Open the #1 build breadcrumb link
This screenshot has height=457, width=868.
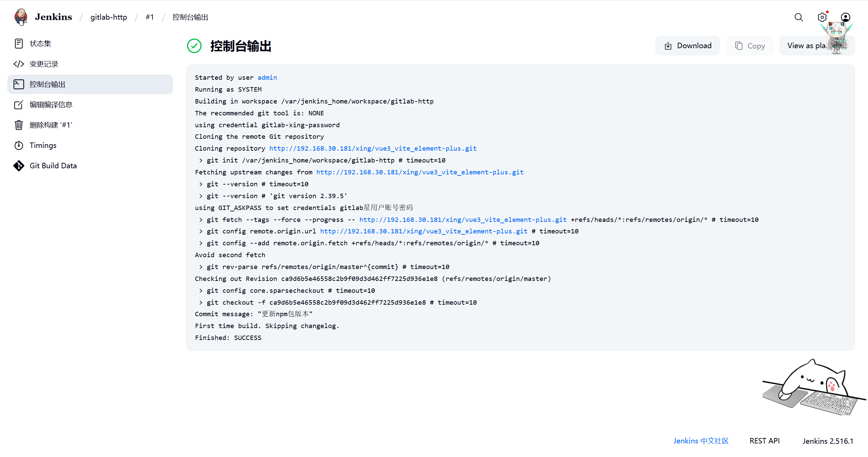pos(150,17)
